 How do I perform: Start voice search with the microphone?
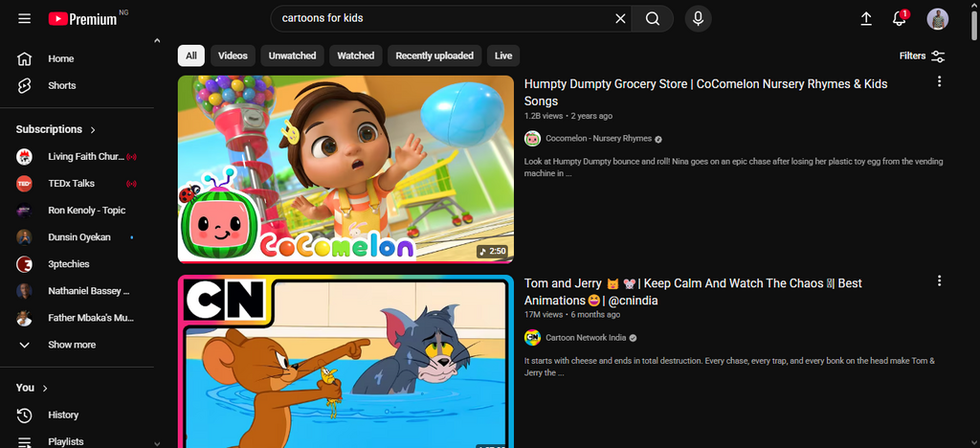point(698,19)
